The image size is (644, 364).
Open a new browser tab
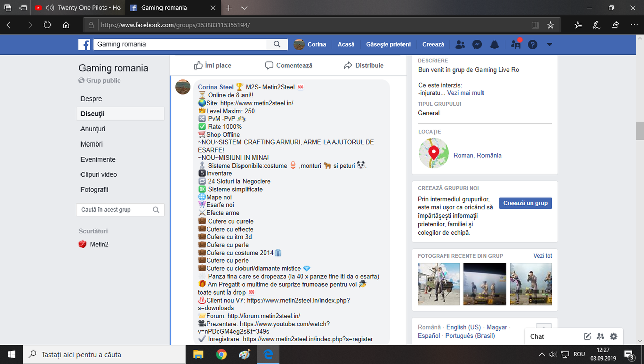229,8
